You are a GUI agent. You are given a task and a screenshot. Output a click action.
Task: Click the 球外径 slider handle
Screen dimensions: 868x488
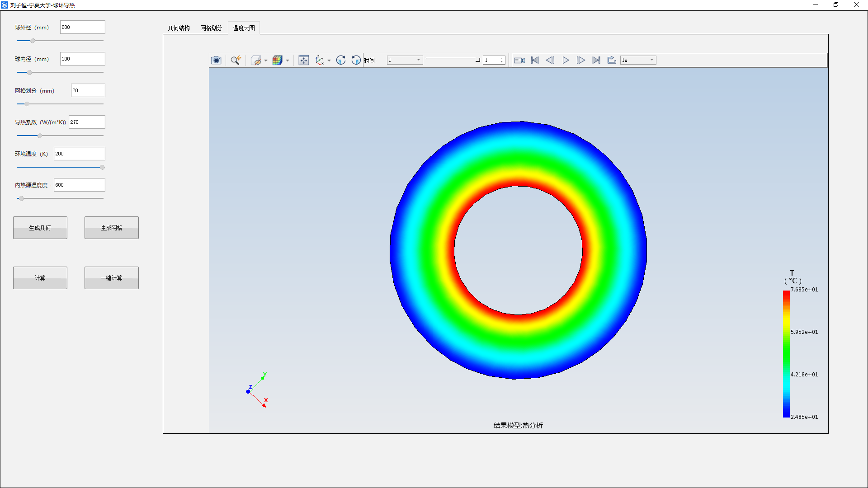(x=33, y=41)
